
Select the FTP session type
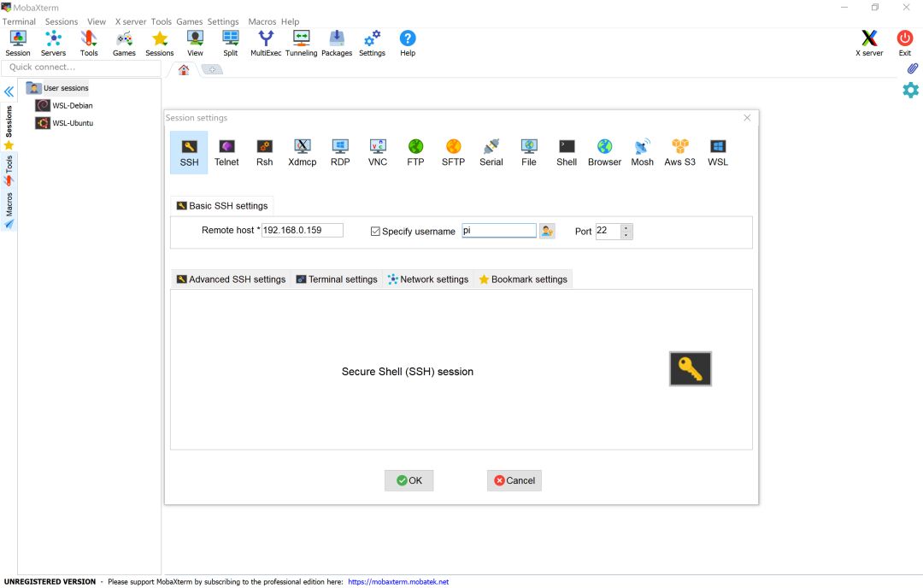pos(415,152)
